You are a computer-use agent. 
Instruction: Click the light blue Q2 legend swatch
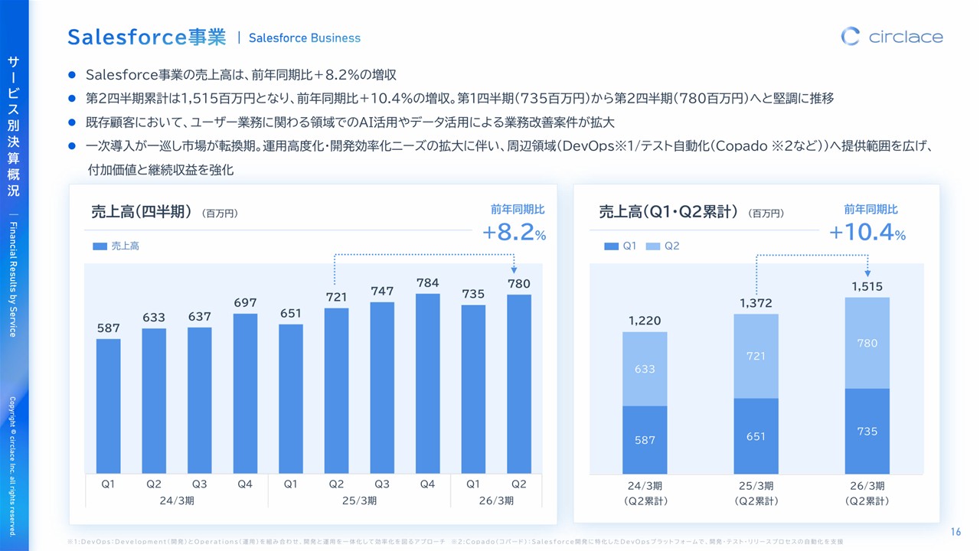coord(652,246)
